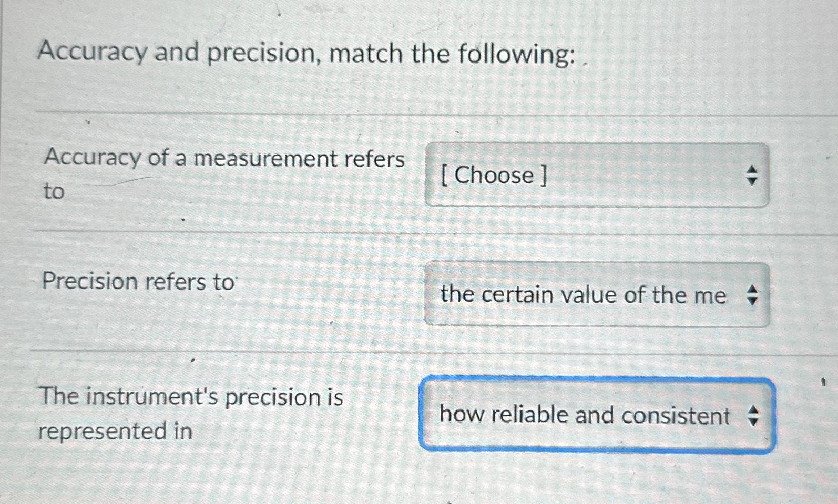838x504 pixels.
Task: Open the dropdown showing 'the certain value of the me'
Action: tap(594, 295)
